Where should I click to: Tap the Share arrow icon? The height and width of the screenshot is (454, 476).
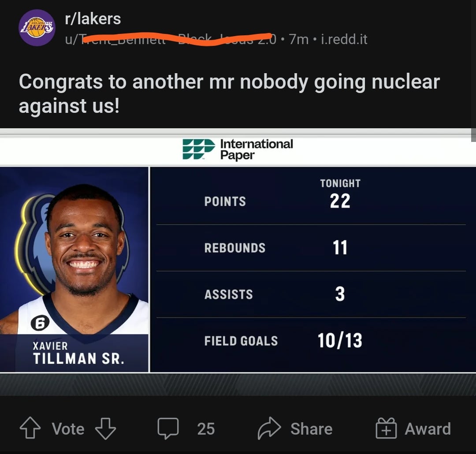(269, 428)
